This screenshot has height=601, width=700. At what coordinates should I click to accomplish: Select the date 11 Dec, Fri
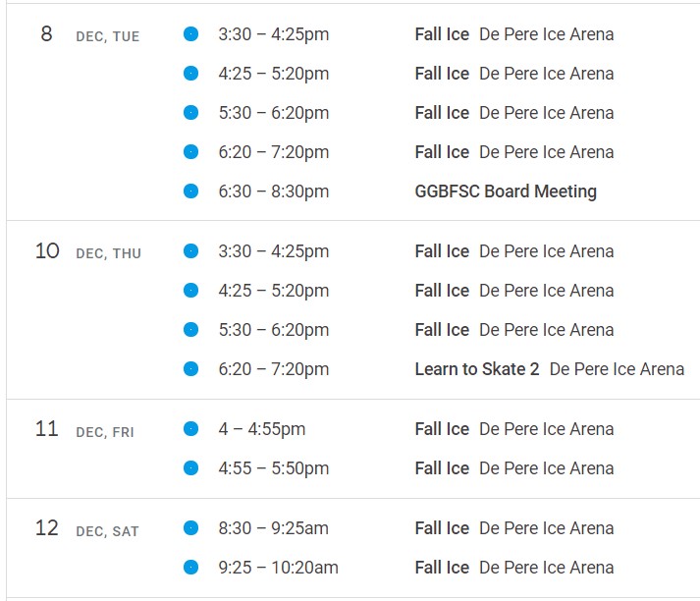click(84, 429)
